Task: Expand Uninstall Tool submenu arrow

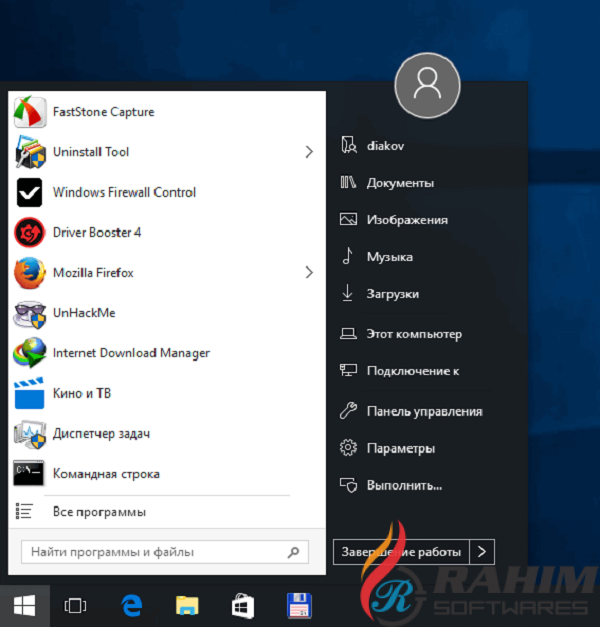Action: pos(309,152)
